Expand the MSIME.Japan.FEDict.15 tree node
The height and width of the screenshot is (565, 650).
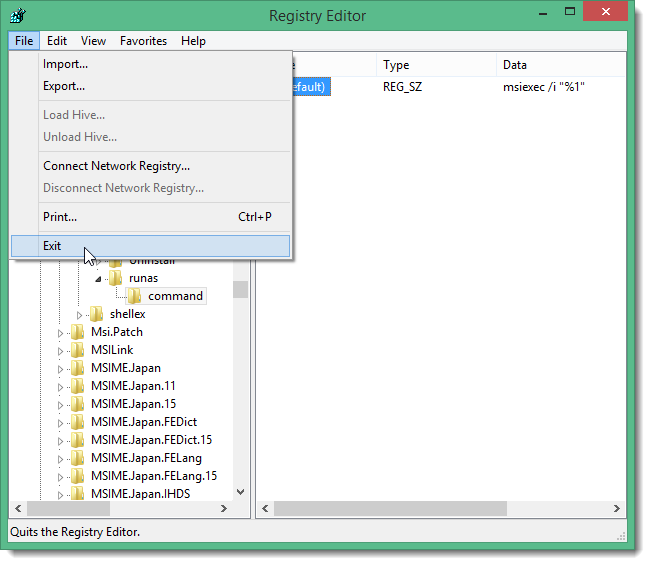[60, 441]
